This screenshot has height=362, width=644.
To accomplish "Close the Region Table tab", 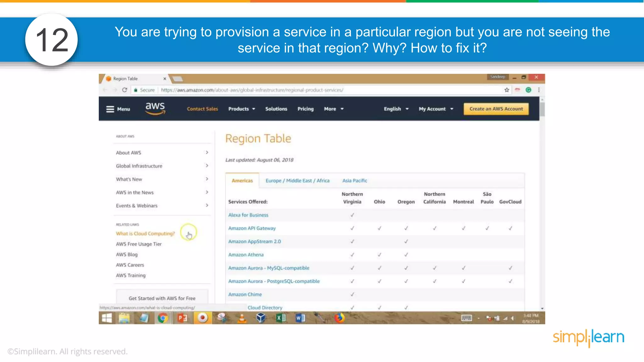I will pyautogui.click(x=164, y=79).
